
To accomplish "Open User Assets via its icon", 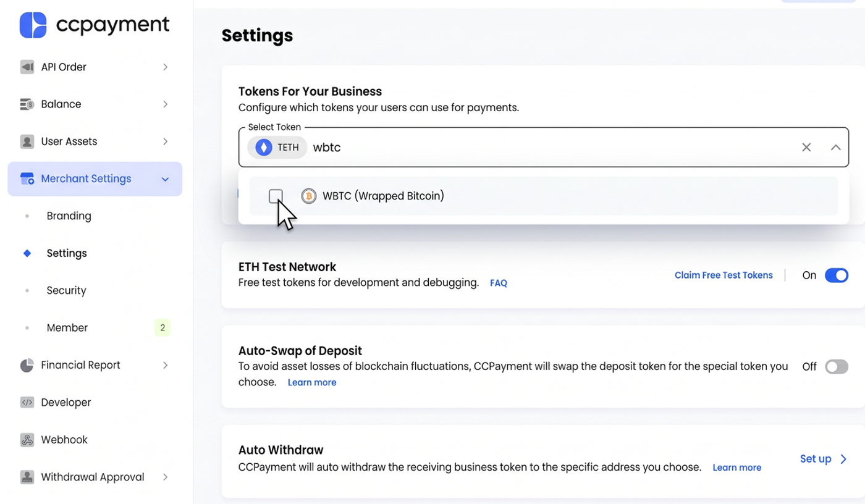I will pyautogui.click(x=27, y=141).
